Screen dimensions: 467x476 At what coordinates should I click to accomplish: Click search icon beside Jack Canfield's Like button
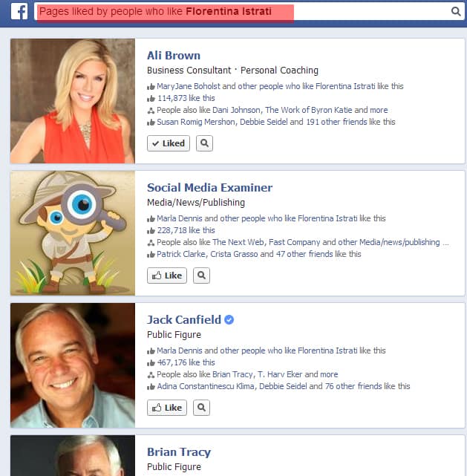(201, 408)
